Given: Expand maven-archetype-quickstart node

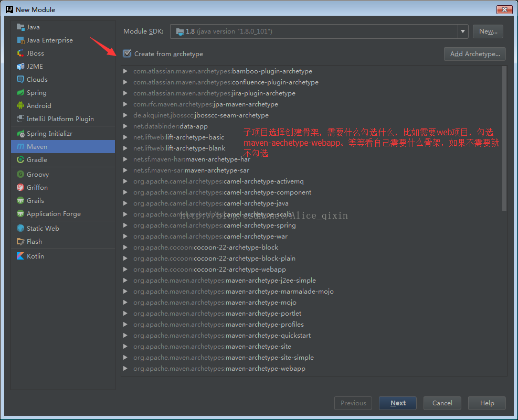Looking at the screenshot, I should [x=125, y=336].
